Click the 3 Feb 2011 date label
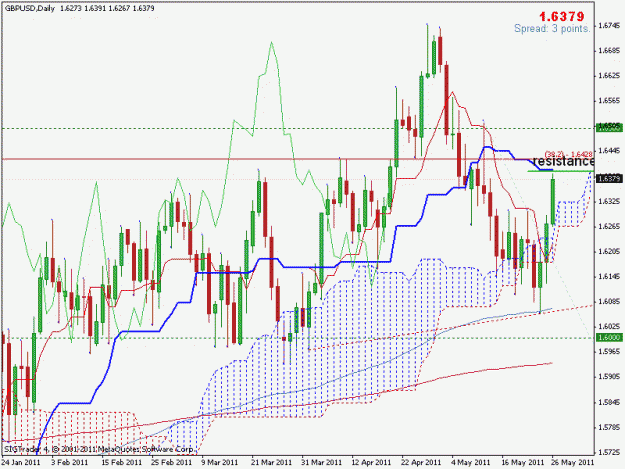Viewport: 625px width, 469px height. 70,462
